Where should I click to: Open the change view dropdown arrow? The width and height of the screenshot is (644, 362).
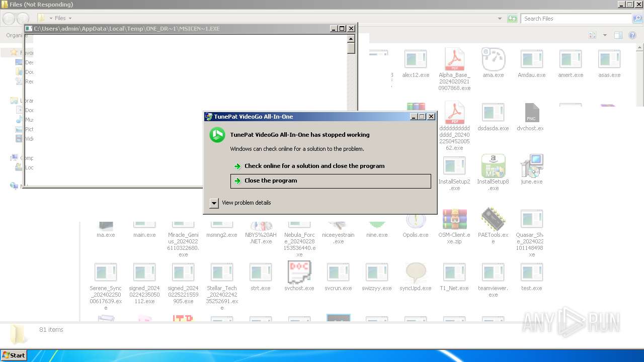(x=605, y=35)
